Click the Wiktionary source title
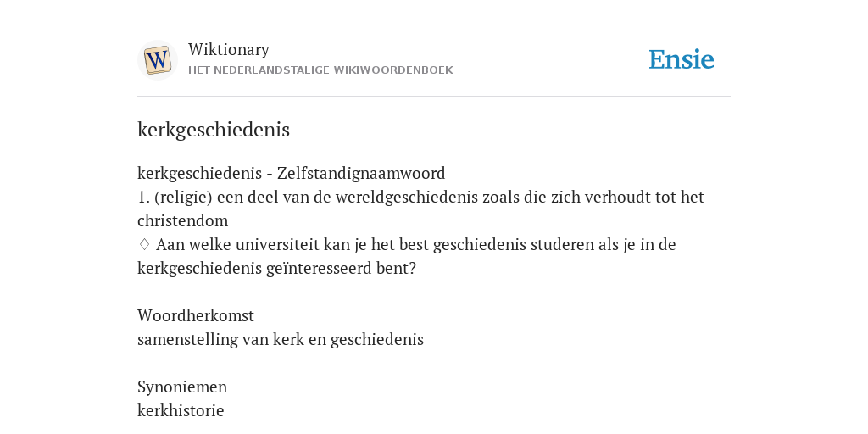The image size is (868, 434). [229, 49]
